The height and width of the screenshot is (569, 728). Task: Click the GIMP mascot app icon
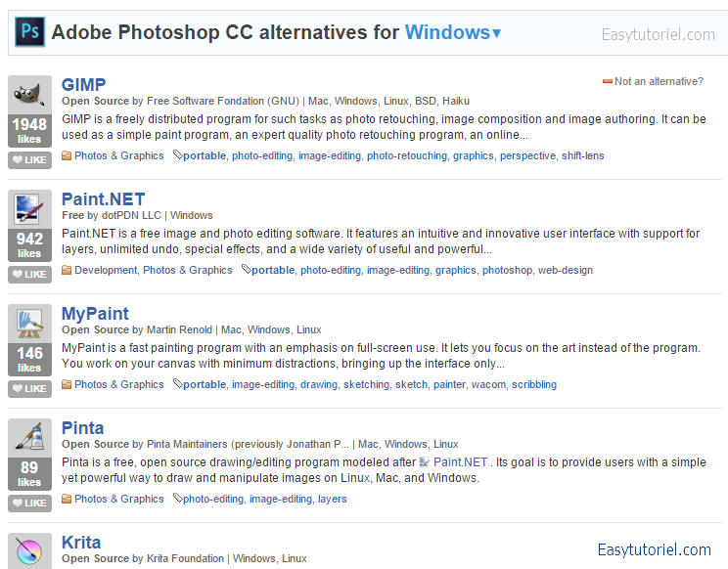[x=29, y=94]
